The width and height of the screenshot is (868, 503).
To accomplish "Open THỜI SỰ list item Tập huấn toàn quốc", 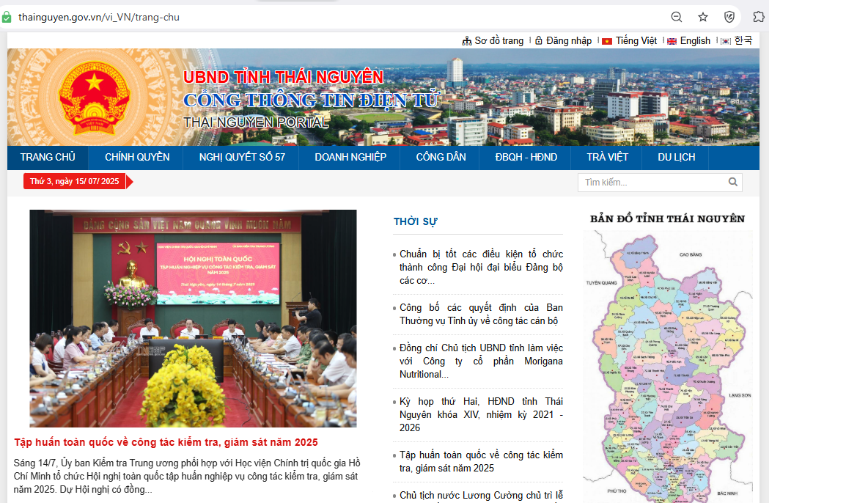I will (481, 461).
